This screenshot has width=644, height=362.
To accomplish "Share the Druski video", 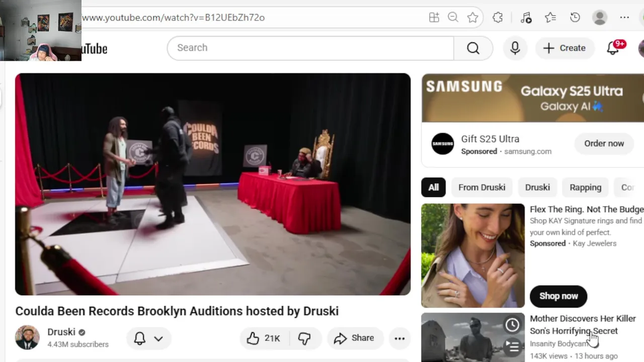I will click(355, 338).
